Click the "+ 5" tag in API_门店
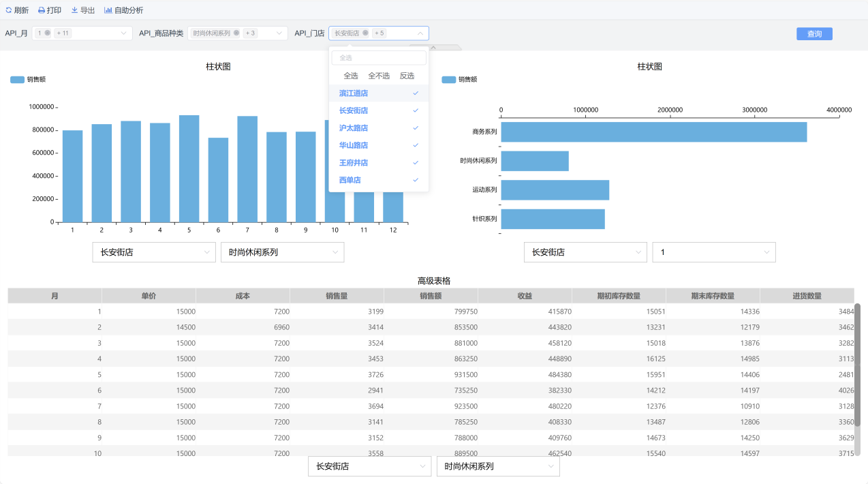 coord(379,33)
